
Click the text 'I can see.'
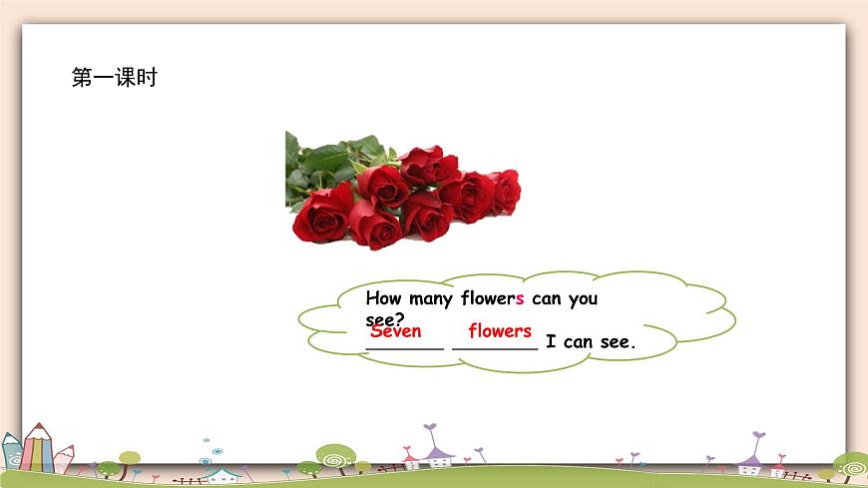pos(591,341)
